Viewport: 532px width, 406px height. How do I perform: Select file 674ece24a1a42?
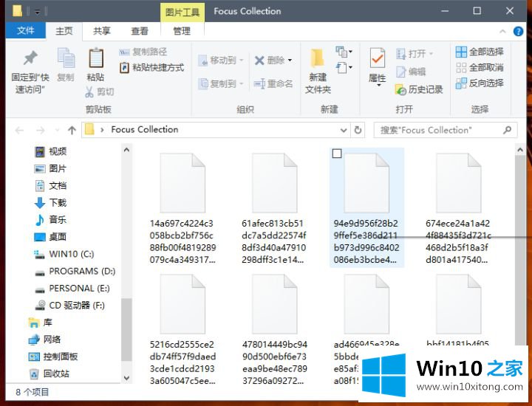[x=458, y=208]
